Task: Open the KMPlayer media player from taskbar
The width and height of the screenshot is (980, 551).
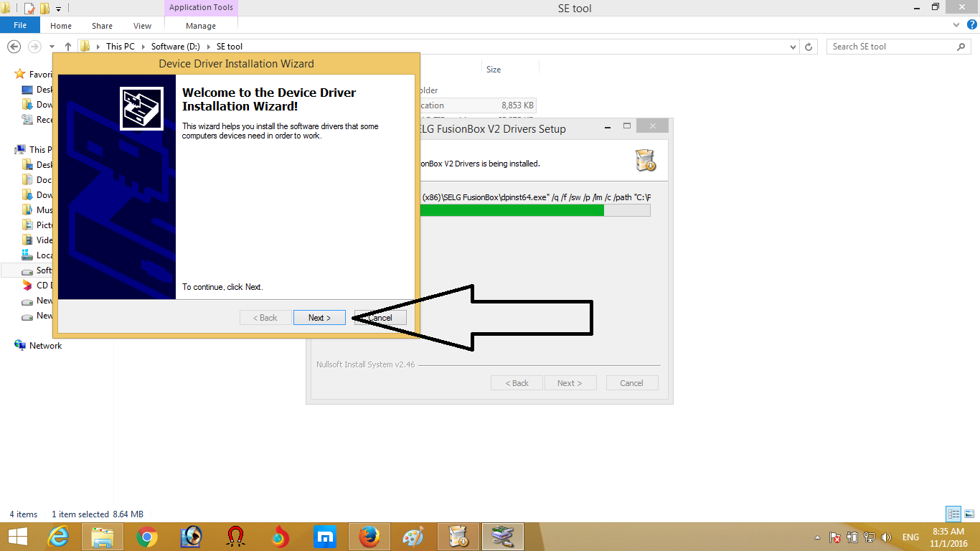Action: click(190, 536)
